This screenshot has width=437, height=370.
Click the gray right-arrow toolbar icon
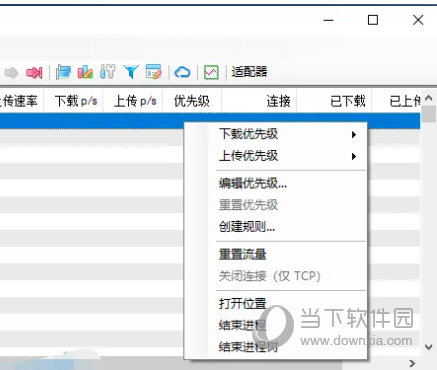(11, 72)
